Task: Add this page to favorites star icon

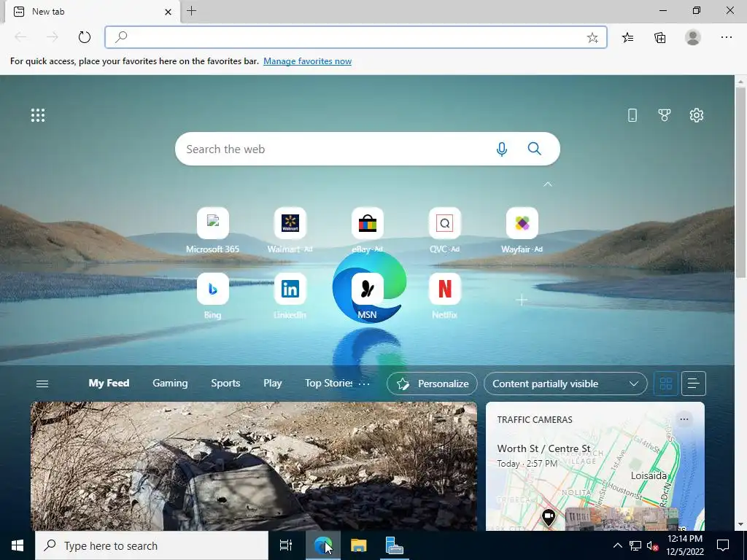Action: (x=592, y=38)
